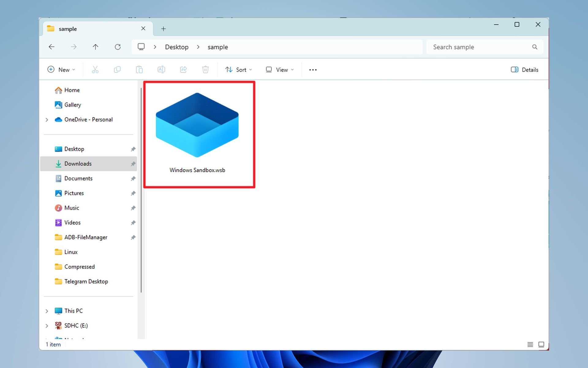588x368 pixels.
Task: Click chevron after Desktop in address bar
Action: (x=198, y=47)
